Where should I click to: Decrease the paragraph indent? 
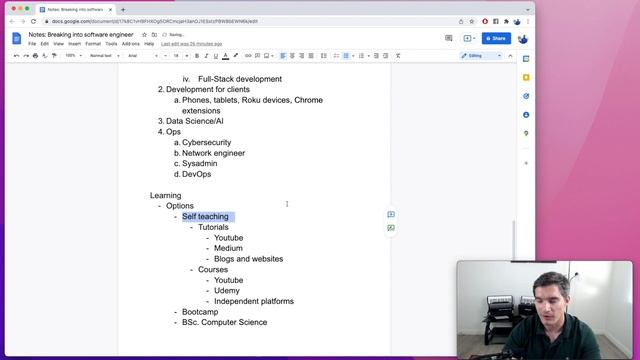tap(376, 56)
